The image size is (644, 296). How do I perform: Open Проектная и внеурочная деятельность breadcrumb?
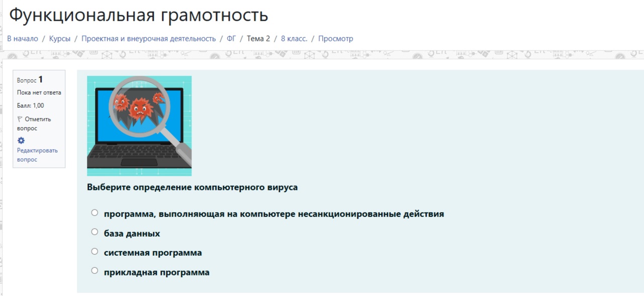(149, 39)
